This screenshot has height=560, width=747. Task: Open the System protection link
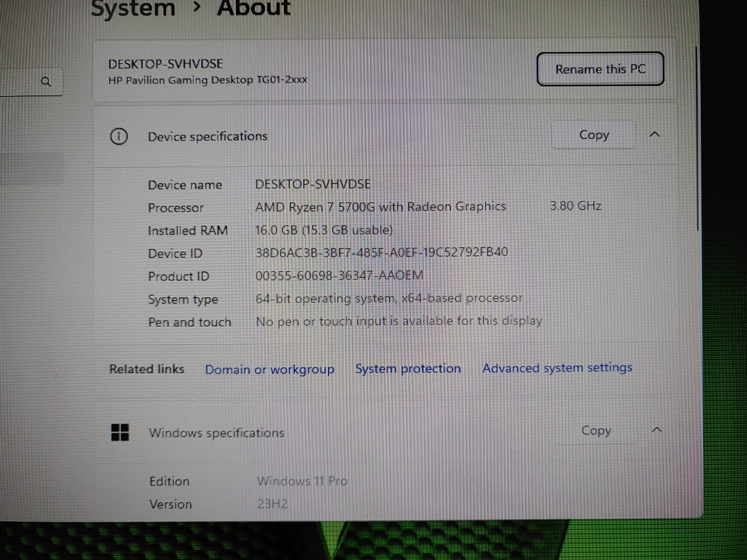[x=408, y=369]
